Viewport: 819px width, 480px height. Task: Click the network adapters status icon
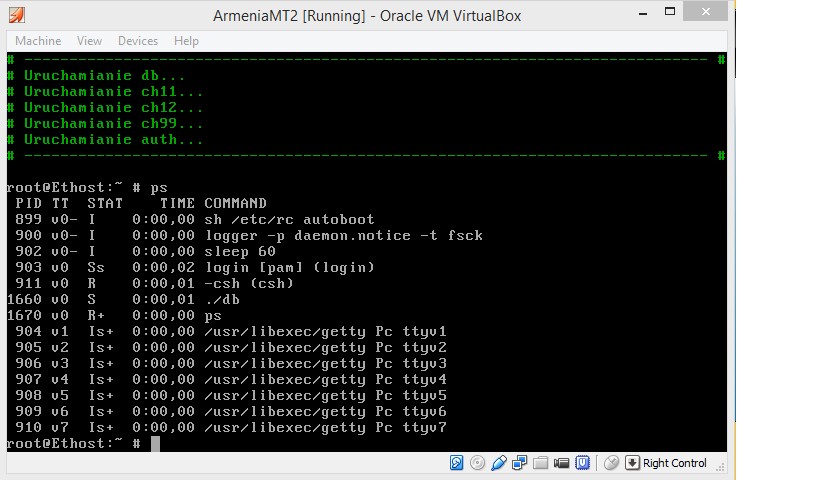[520, 463]
